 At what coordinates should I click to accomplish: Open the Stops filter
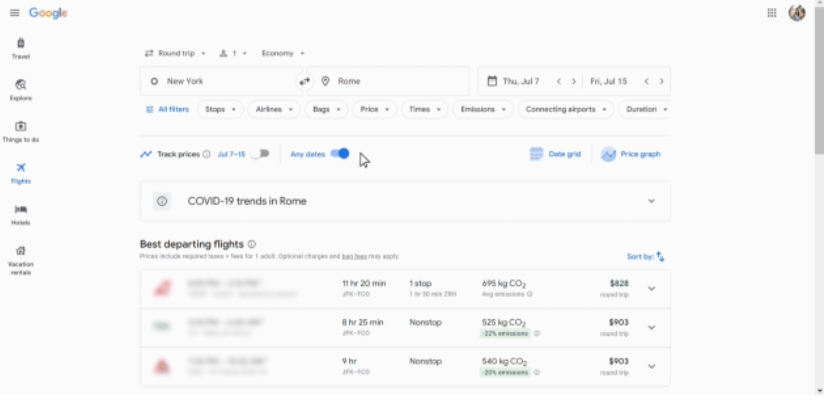pos(221,110)
